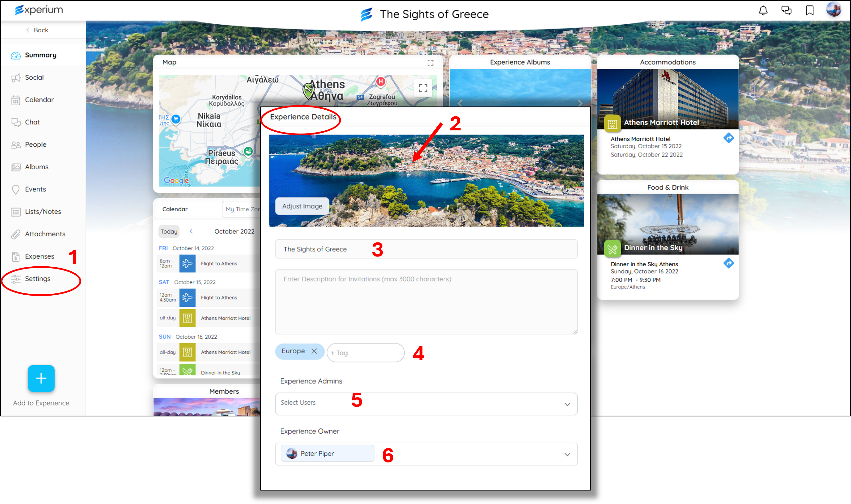Screen dimensions: 851x504
Task: Expand the Map panel fullscreen icon
Action: [x=430, y=63]
